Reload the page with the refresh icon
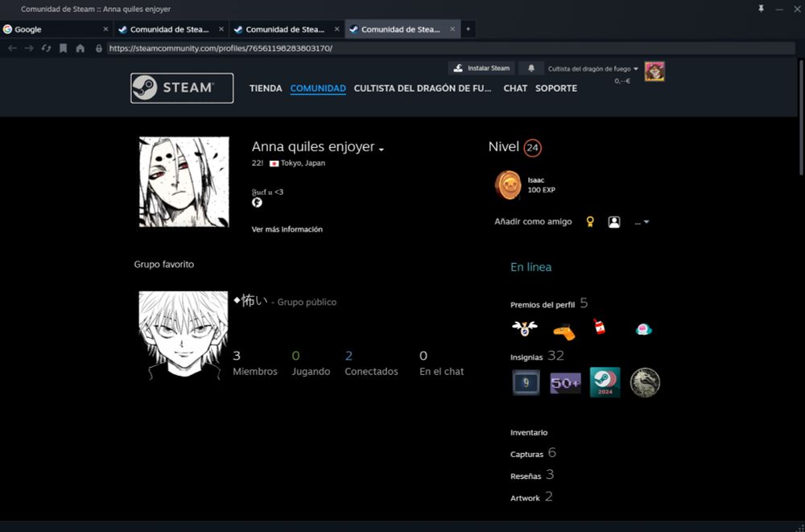Screen dimensions: 805x532 coord(46,48)
